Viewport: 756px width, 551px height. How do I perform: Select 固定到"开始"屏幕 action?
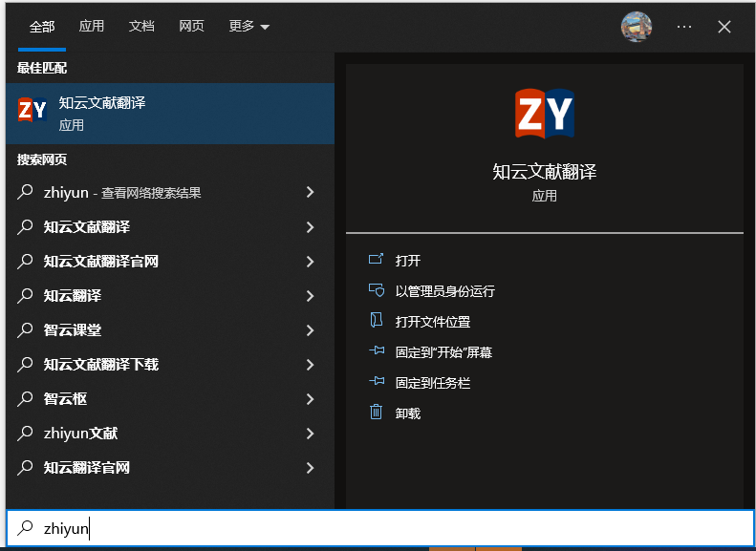tap(443, 352)
